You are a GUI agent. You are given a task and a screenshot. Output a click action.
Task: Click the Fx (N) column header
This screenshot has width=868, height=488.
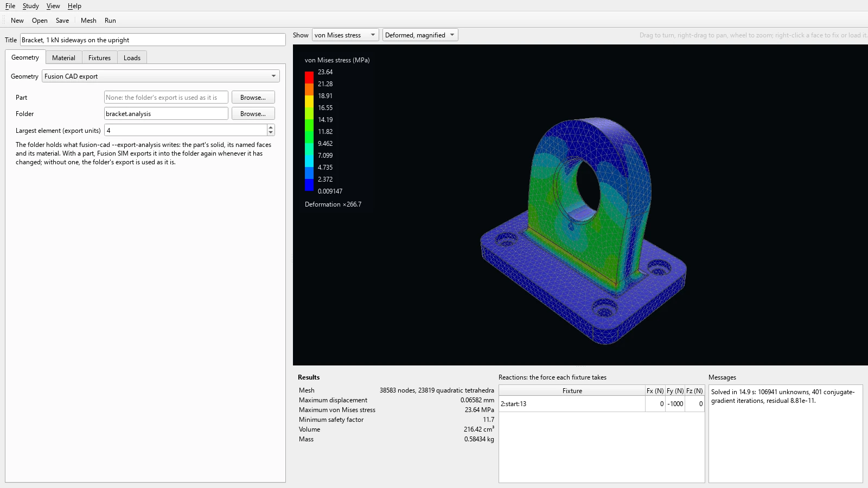click(x=655, y=391)
